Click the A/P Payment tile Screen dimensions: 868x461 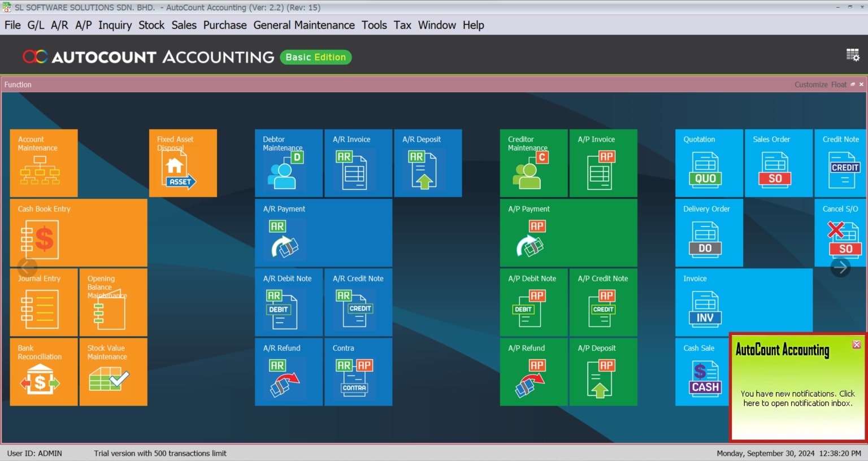tap(568, 232)
